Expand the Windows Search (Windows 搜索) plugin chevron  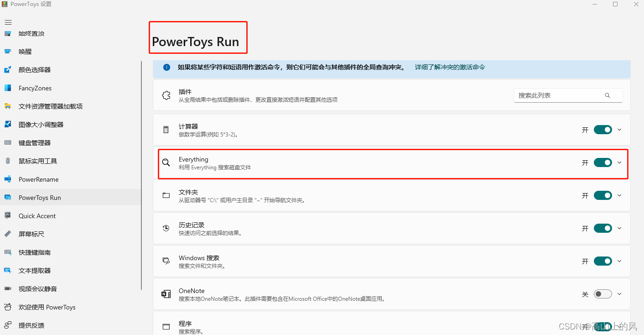pos(619,261)
